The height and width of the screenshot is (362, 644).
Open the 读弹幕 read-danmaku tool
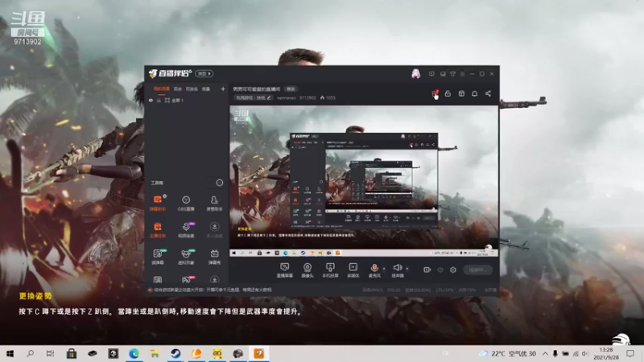pyautogui.click(x=158, y=257)
